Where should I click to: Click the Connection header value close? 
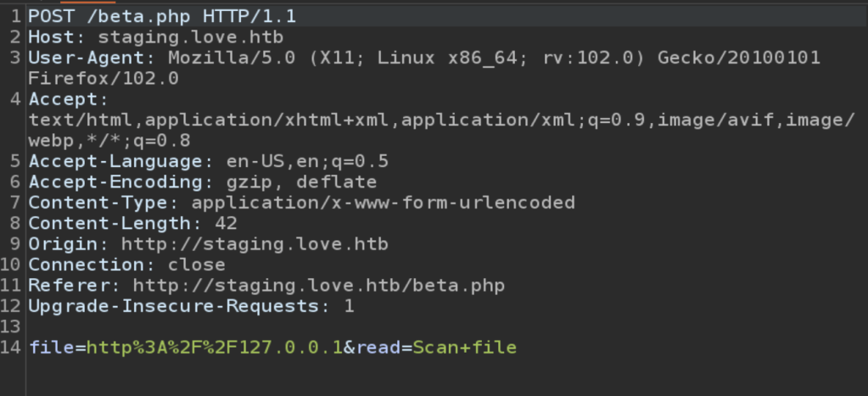197,265
